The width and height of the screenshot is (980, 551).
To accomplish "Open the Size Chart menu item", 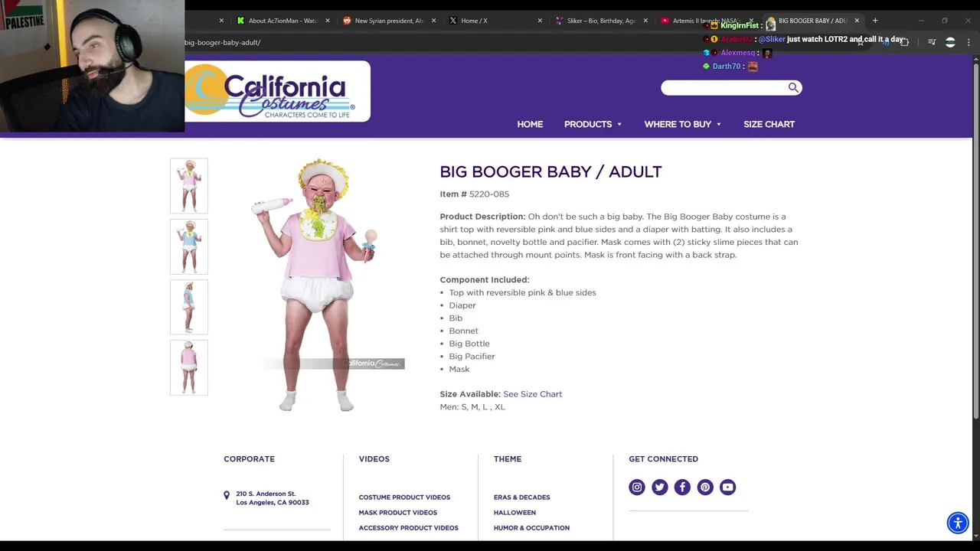I will 769,124.
